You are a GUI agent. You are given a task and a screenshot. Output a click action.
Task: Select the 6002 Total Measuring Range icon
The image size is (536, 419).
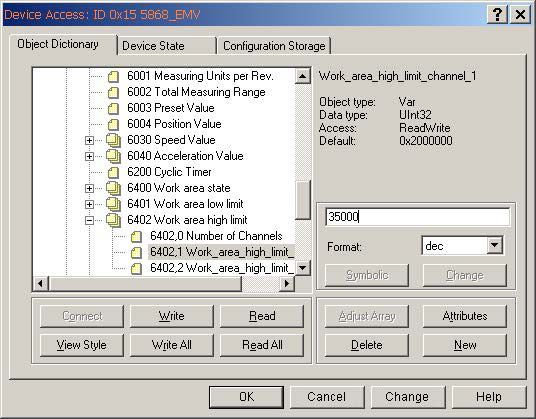(x=113, y=93)
